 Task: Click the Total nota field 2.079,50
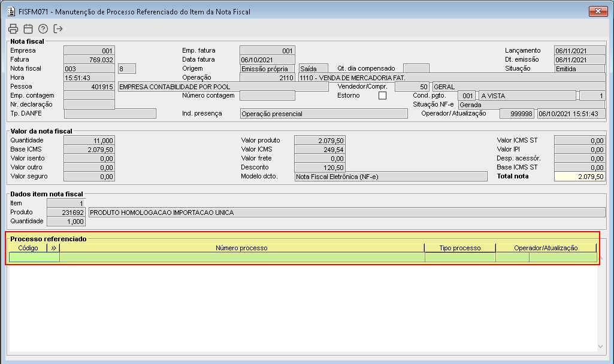tap(579, 177)
